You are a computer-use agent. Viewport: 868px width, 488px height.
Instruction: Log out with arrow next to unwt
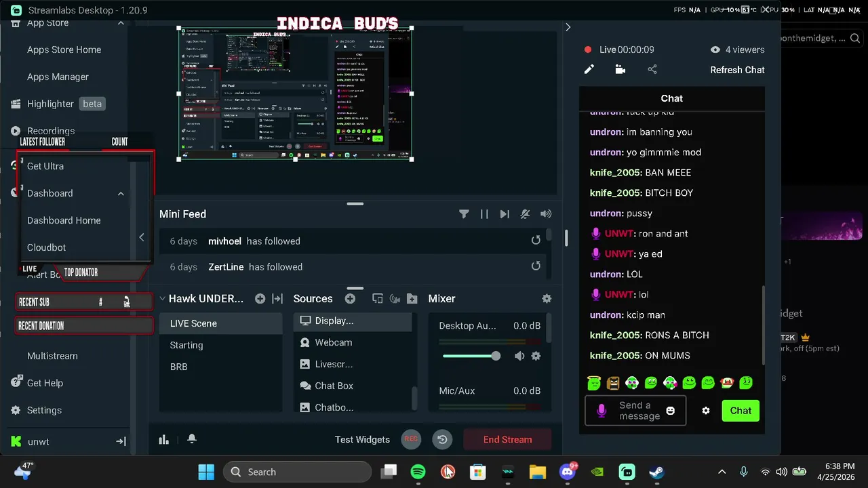(x=121, y=441)
